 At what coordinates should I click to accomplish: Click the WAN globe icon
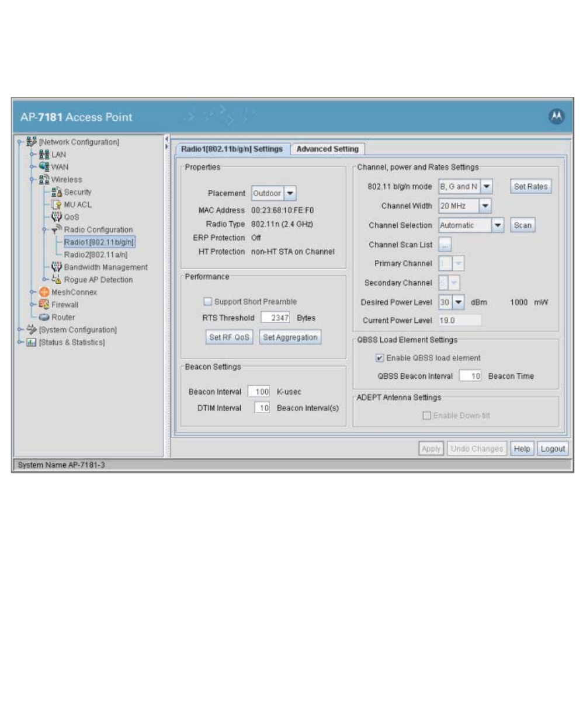(44, 167)
